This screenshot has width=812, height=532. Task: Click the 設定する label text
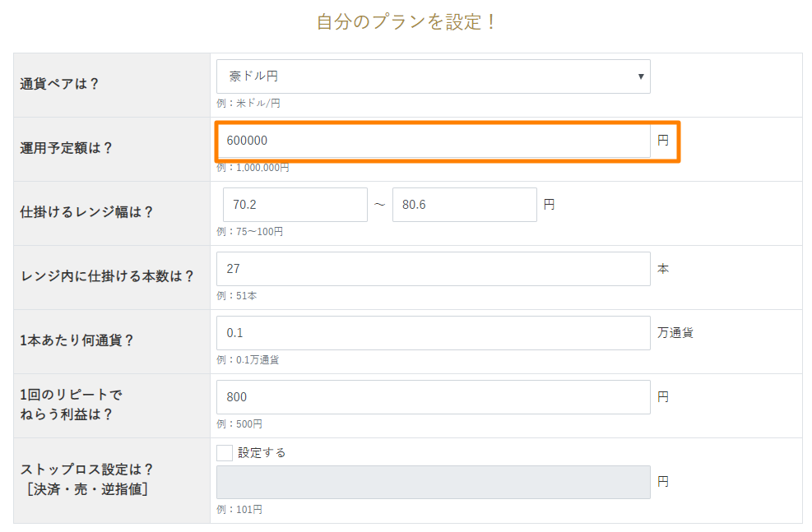(x=262, y=452)
